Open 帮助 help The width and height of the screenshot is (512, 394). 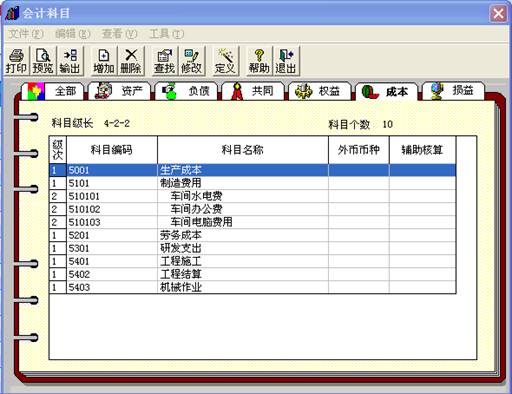point(259,61)
